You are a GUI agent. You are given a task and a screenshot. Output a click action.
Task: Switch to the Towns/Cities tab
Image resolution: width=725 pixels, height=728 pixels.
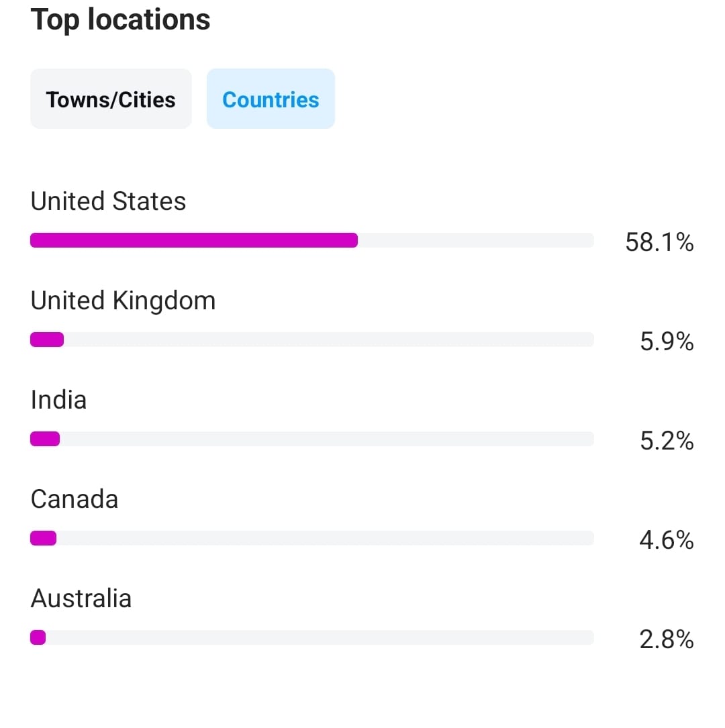111,99
